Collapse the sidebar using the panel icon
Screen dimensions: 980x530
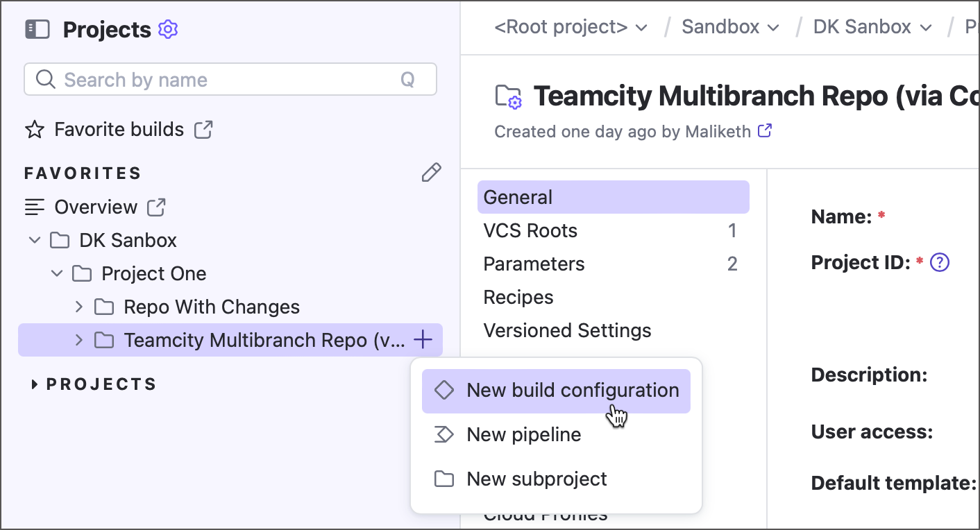pos(37,29)
